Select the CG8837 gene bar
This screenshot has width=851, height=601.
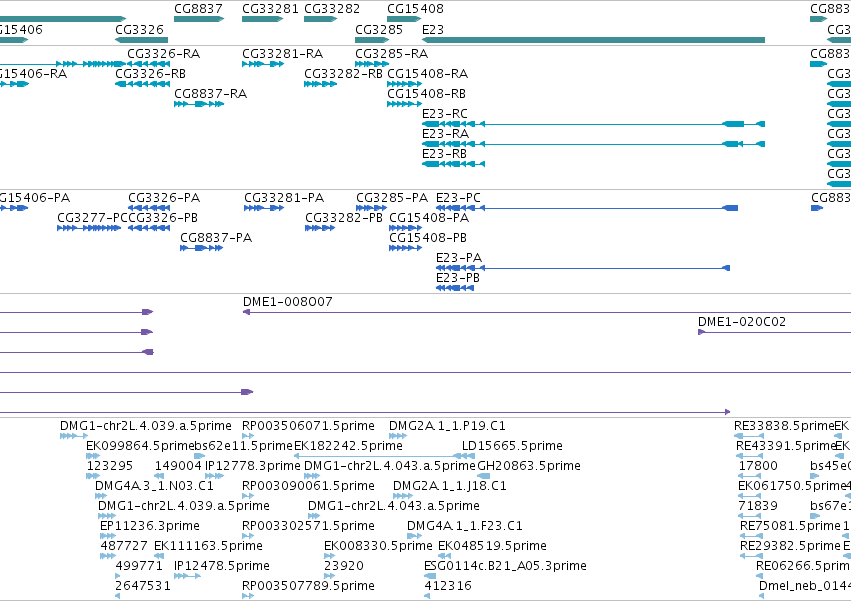tap(199, 19)
